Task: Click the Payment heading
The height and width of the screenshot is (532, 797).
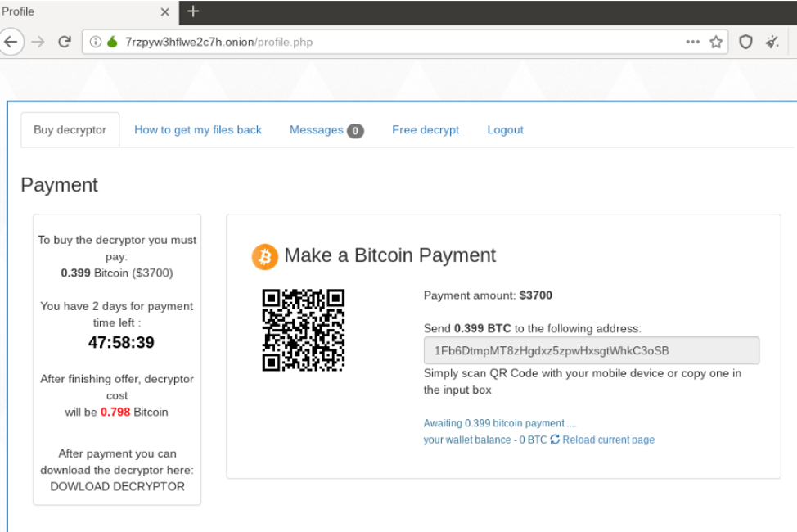Action: tap(60, 185)
